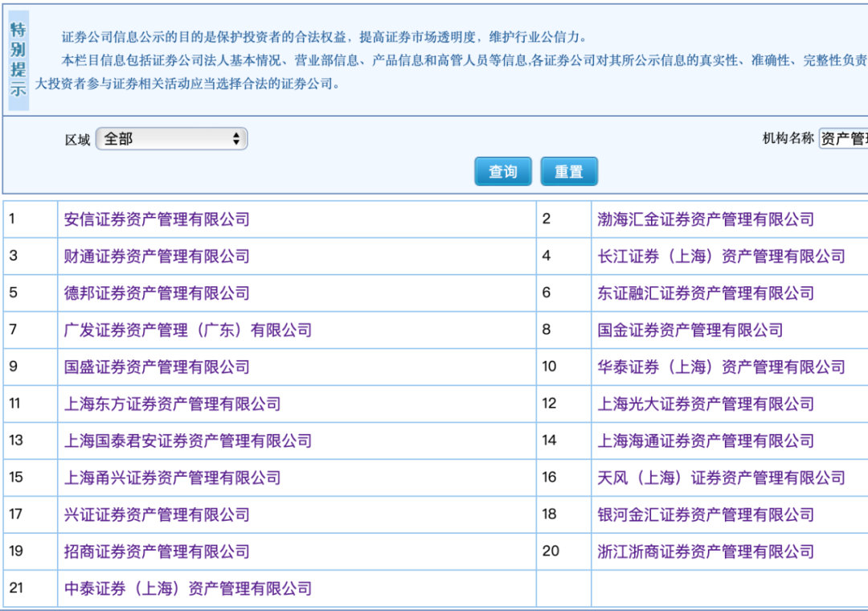
Task: Open 上海海通证券资产管理有限公司 link
Action: pyautogui.click(x=706, y=441)
